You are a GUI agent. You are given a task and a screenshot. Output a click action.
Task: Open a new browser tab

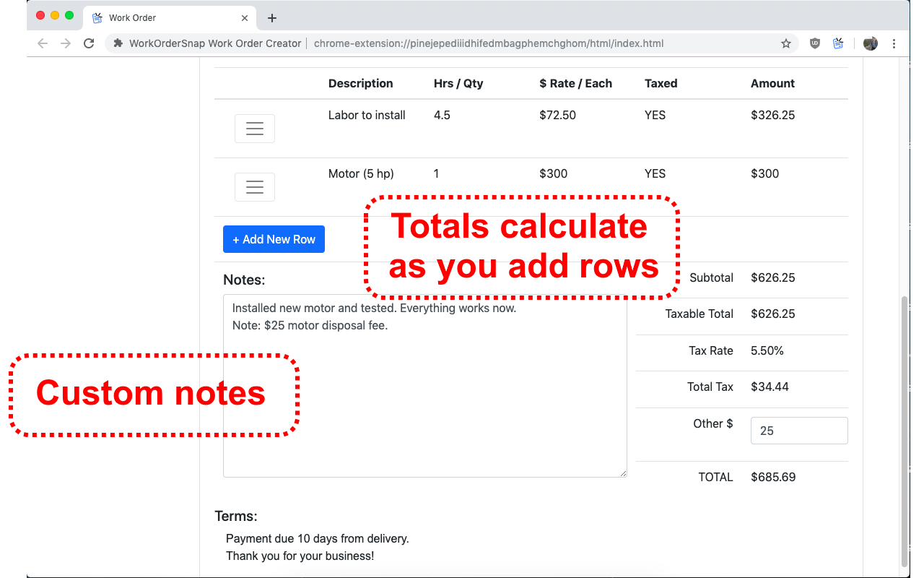[x=271, y=17]
